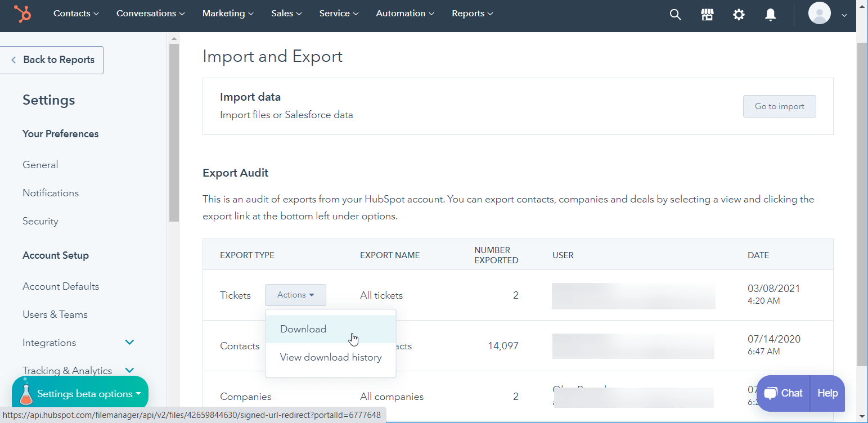The image size is (868, 423).
Task: Open the Actions dropdown for Tickets export
Action: point(295,295)
